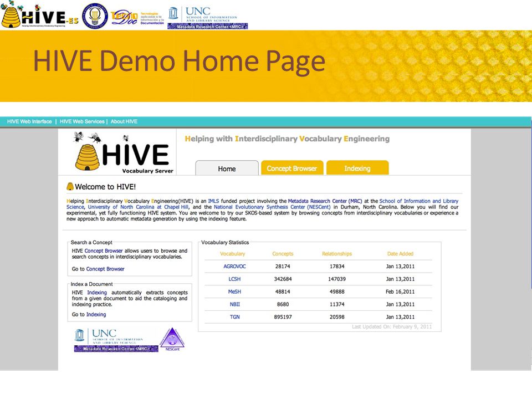Switch to the Concept Browser tab
The image size is (532, 399).
point(292,168)
